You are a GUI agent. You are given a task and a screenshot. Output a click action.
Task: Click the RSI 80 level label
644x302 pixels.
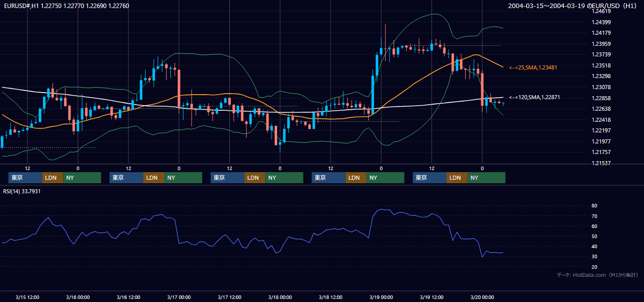point(594,206)
